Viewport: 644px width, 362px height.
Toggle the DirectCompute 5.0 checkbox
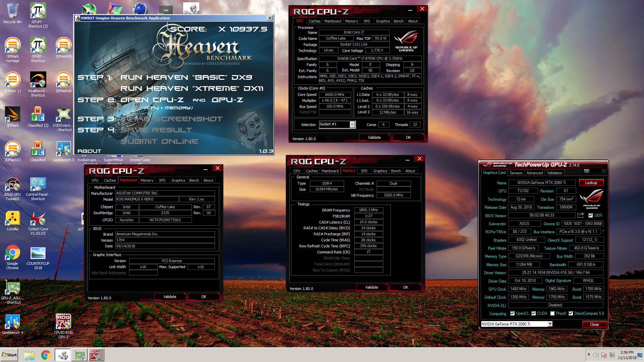coord(571,313)
